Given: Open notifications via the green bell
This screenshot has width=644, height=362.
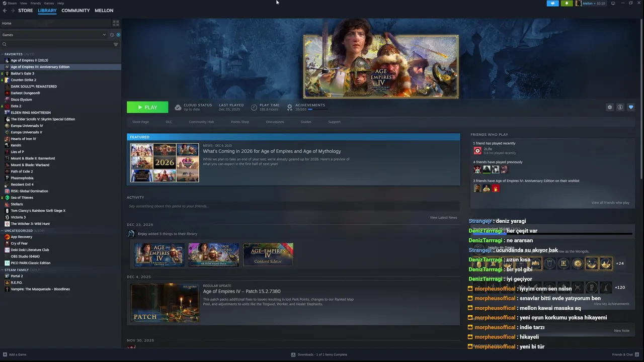Looking at the screenshot, I should point(567,3).
